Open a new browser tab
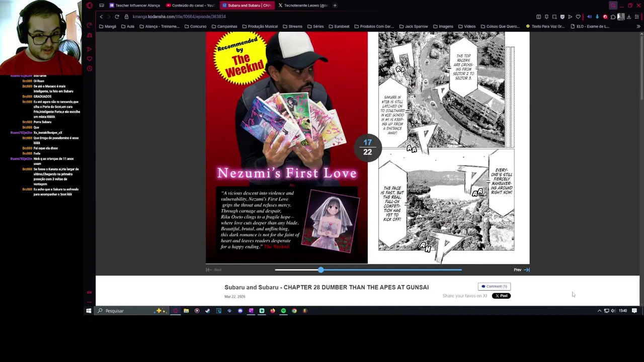This screenshot has width=644, height=362. [x=335, y=6]
